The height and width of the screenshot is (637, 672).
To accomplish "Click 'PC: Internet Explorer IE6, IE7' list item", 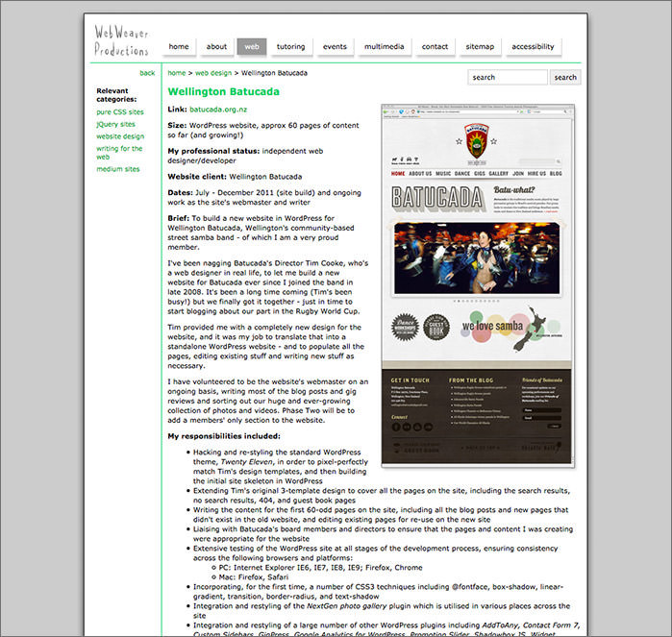I will click(x=320, y=568).
